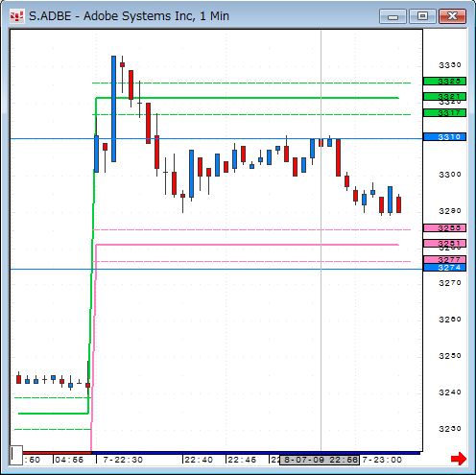
Task: Click the 7-23:00 time axis label
Action: point(382,460)
